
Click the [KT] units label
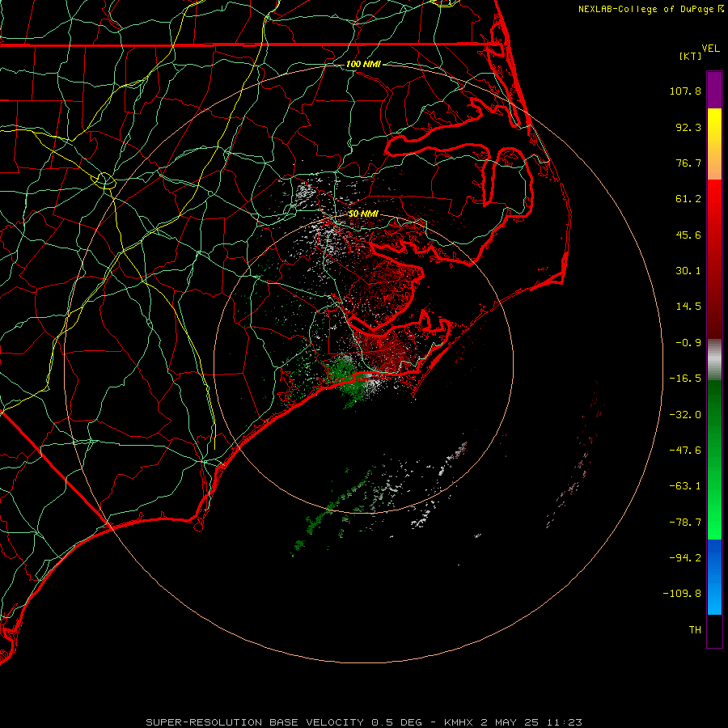(x=690, y=56)
